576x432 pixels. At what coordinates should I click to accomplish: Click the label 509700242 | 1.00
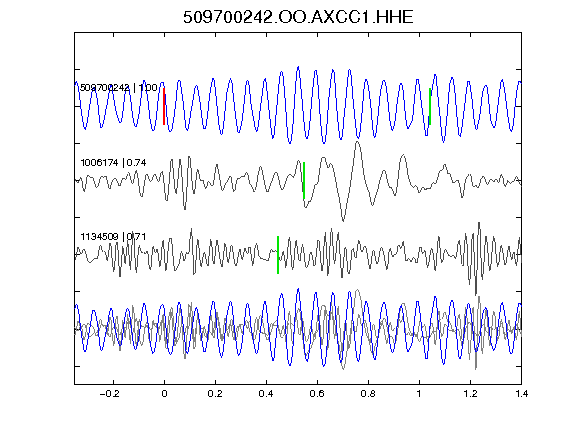pyautogui.click(x=119, y=87)
